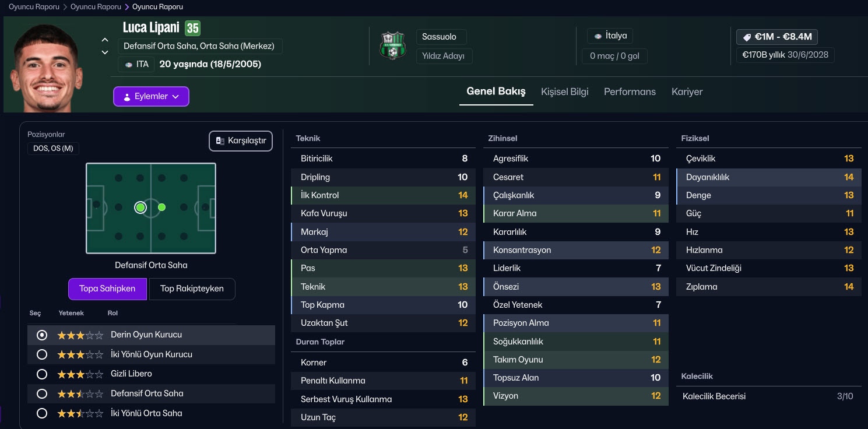Click the central midfield position dot on pitch
The width and height of the screenshot is (868, 429).
coord(161,207)
